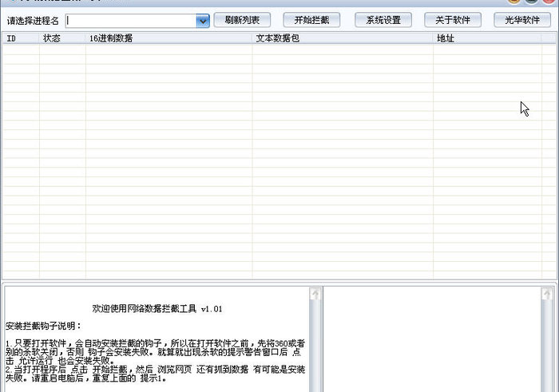Click into the process name input field
Screen dimensions: 559x392
click(131, 21)
